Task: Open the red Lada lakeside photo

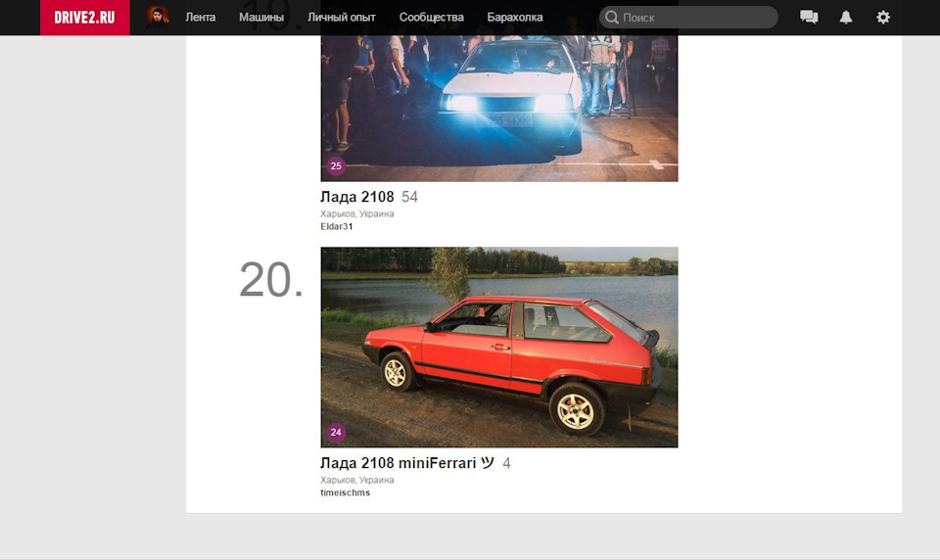Action: click(499, 348)
